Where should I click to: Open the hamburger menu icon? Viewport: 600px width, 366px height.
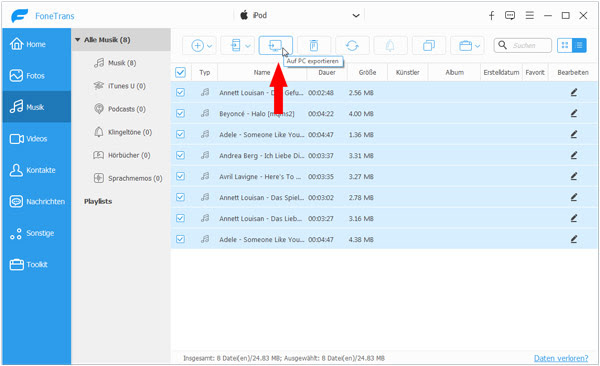pyautogui.click(x=530, y=15)
